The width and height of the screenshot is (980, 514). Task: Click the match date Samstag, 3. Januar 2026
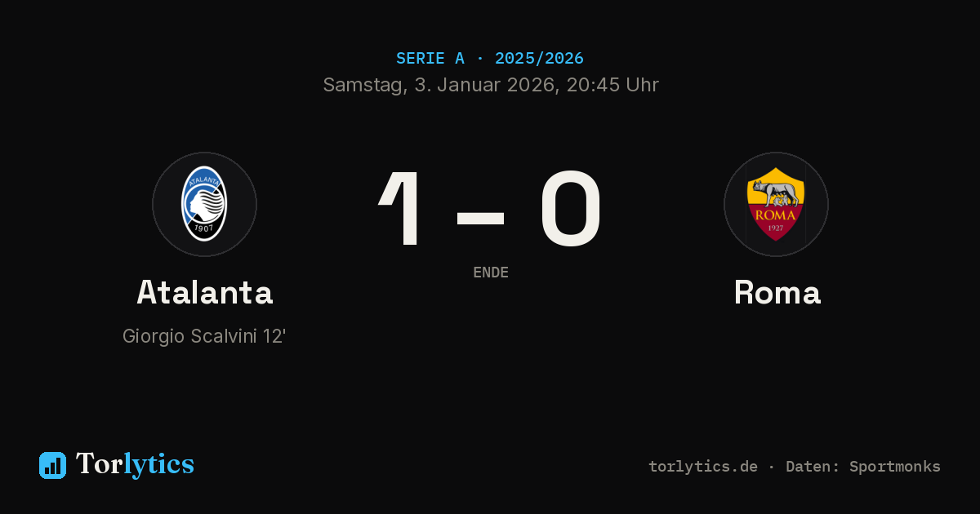(438, 85)
